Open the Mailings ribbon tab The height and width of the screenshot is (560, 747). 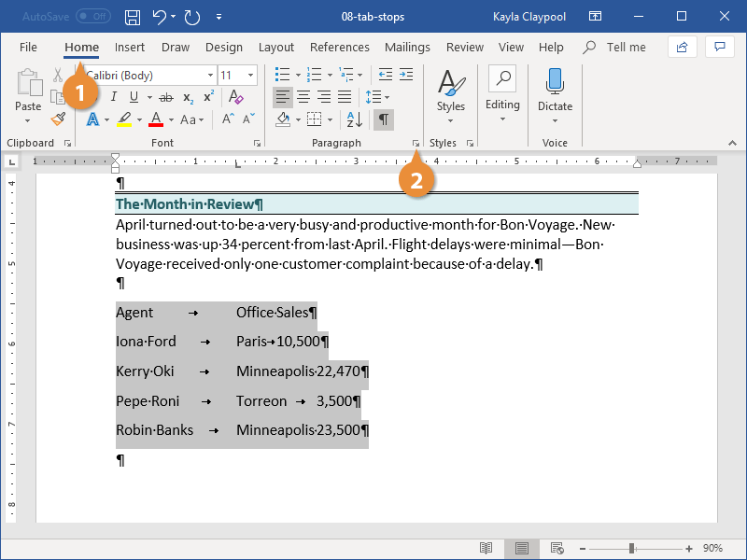click(x=407, y=48)
